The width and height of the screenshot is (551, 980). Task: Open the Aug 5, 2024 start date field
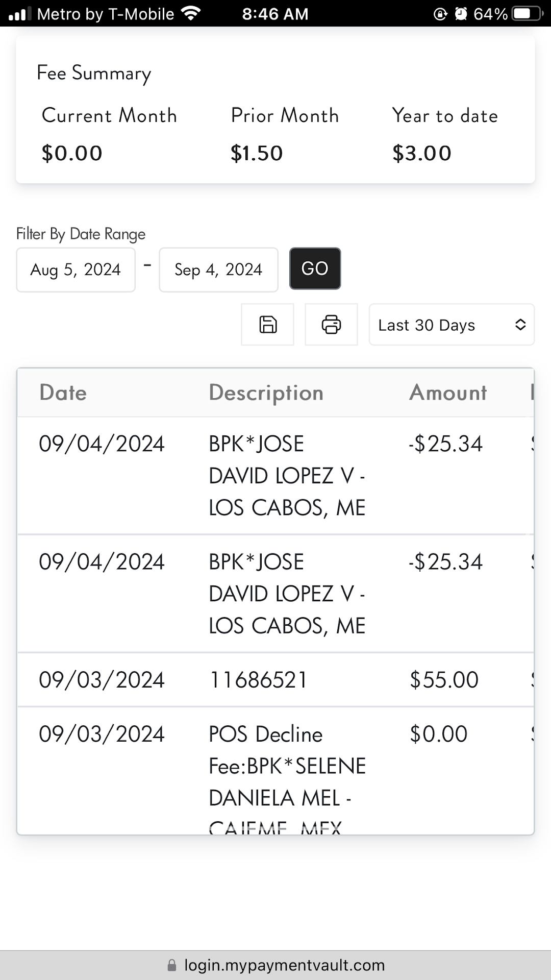[76, 269]
